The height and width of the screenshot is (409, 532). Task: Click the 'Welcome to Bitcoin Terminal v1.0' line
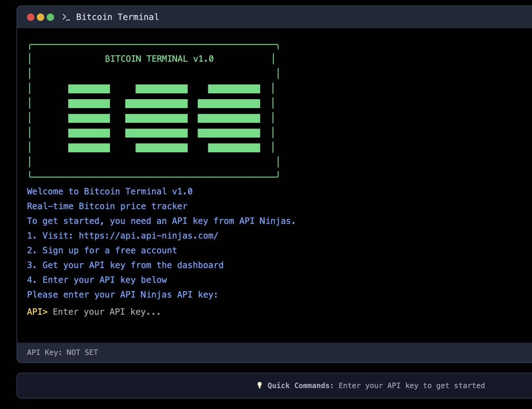[110, 191]
